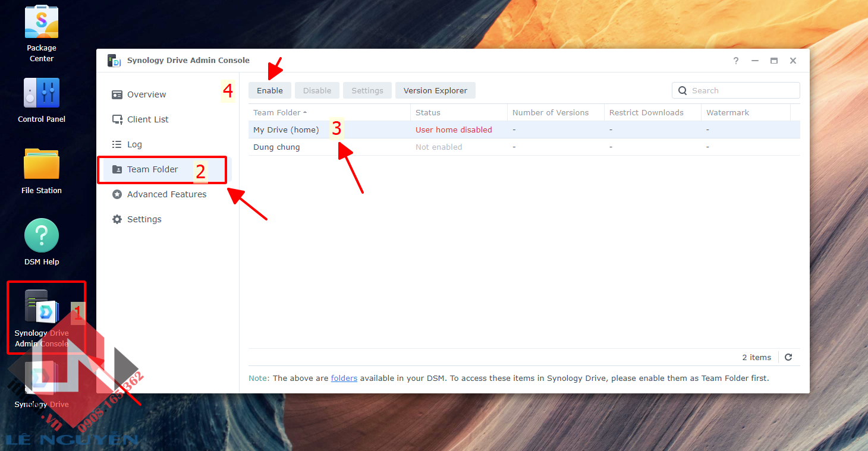Open the Client List section
Viewport: 868px width, 451px height.
[x=148, y=119]
